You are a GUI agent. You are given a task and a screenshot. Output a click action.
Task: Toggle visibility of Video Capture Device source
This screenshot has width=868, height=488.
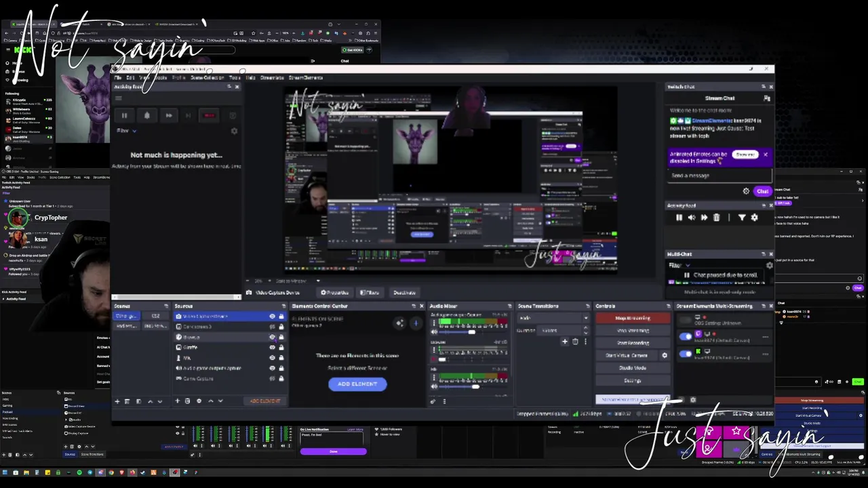[x=273, y=317]
